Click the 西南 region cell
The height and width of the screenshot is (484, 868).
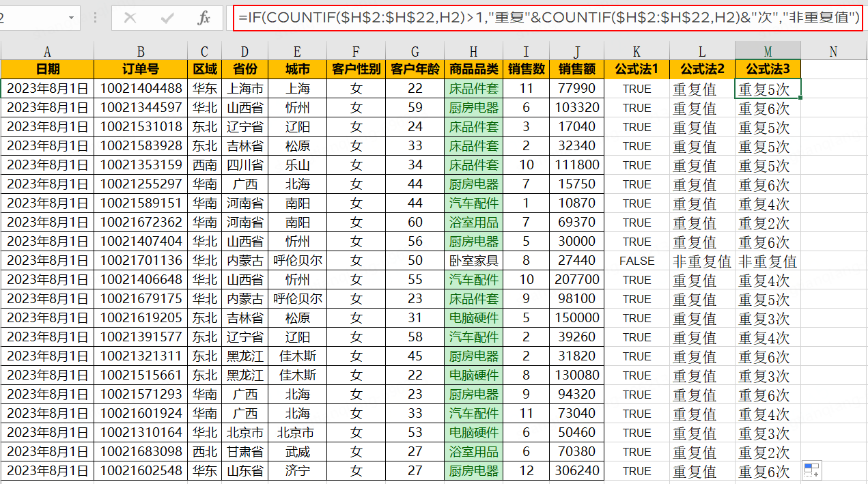[205, 165]
